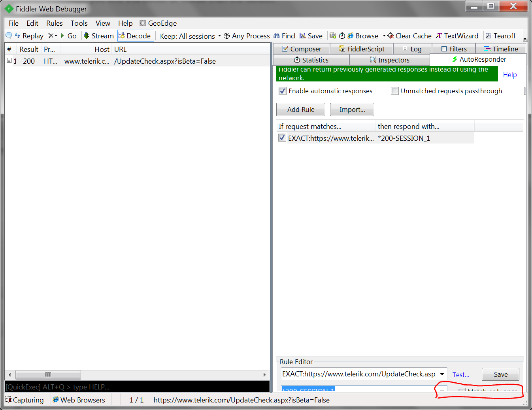Screen dimensions: 532x410
Task: Enable automatic responses checkbox
Action: click(283, 91)
